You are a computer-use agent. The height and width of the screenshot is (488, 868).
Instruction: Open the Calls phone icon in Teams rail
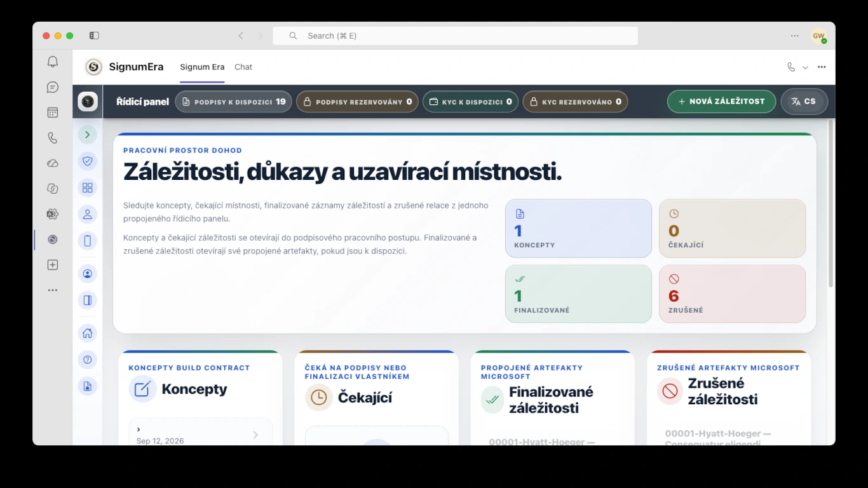[53, 138]
